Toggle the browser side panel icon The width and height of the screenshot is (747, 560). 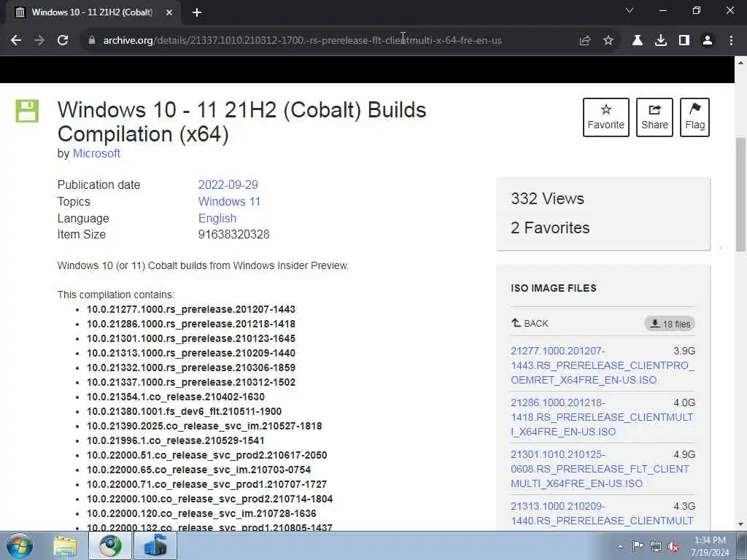[x=684, y=41]
